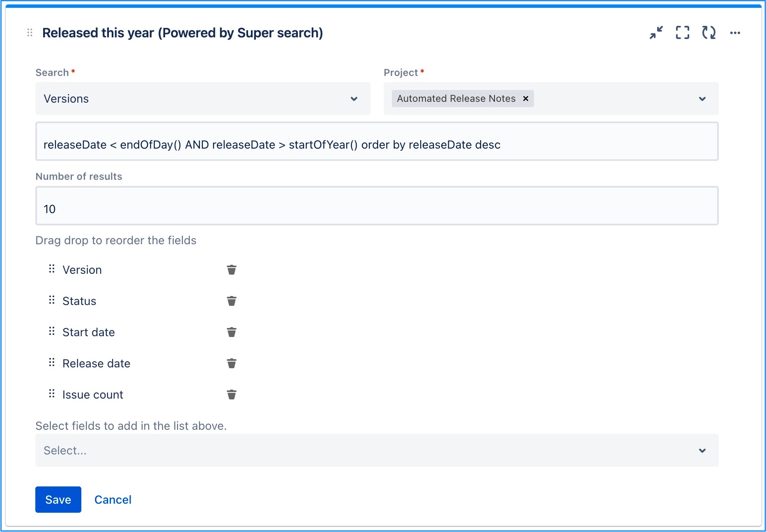The image size is (766, 532).
Task: Delete the Start date field
Action: (x=232, y=332)
